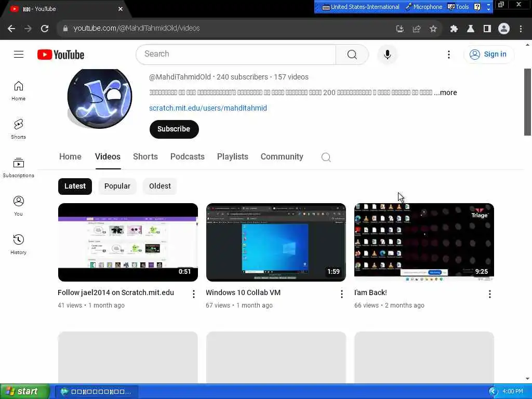
Task: Click the taskbar browser window button
Action: click(96, 392)
